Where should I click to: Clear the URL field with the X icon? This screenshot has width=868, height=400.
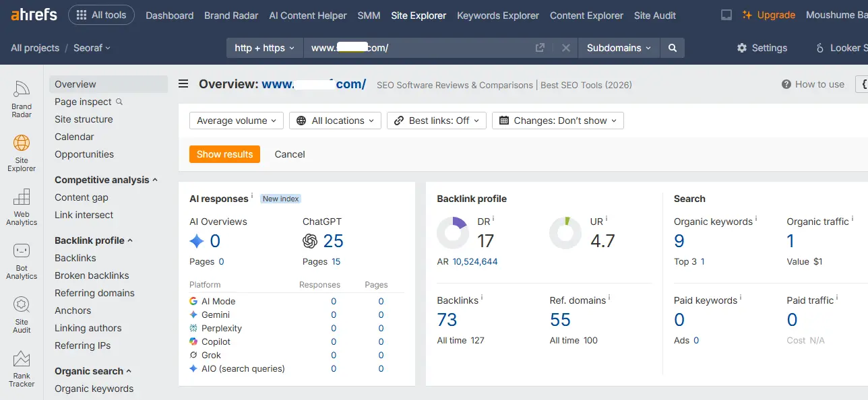[x=566, y=48]
